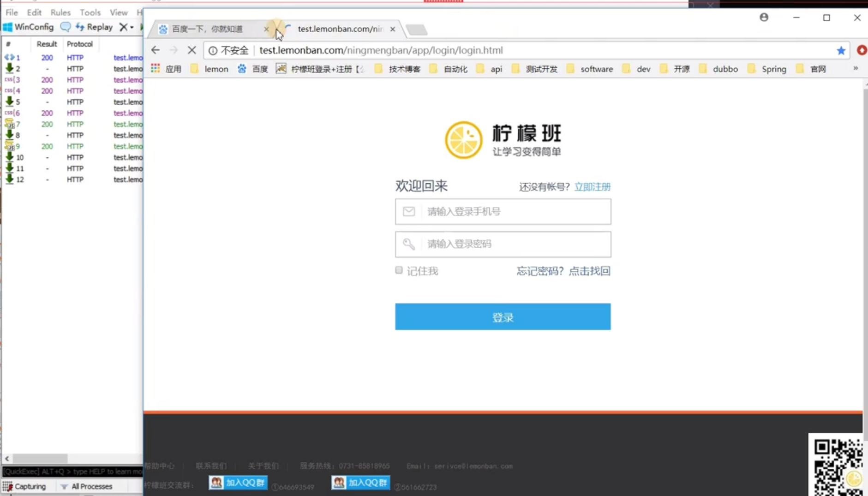Open the Fiddler Rules menu
868x496 pixels.
coord(60,12)
